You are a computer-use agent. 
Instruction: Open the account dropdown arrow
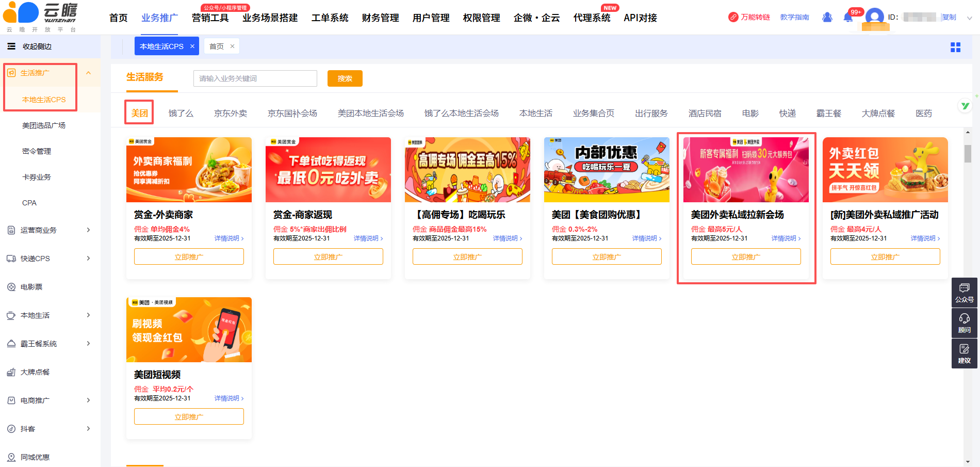pos(969,18)
